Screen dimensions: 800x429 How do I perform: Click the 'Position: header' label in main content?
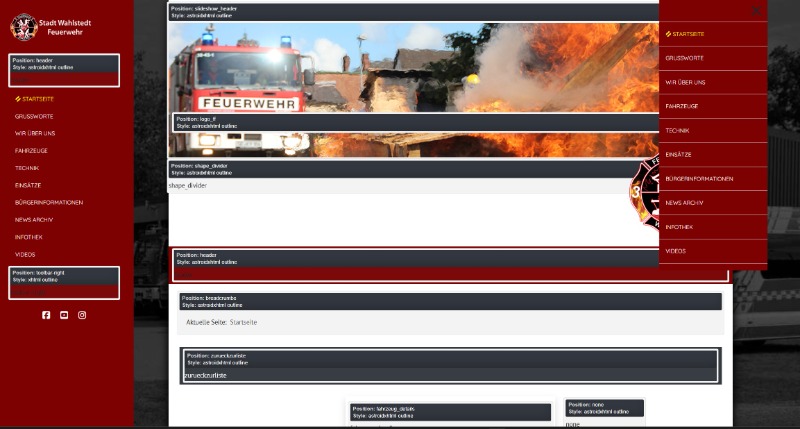click(197, 255)
